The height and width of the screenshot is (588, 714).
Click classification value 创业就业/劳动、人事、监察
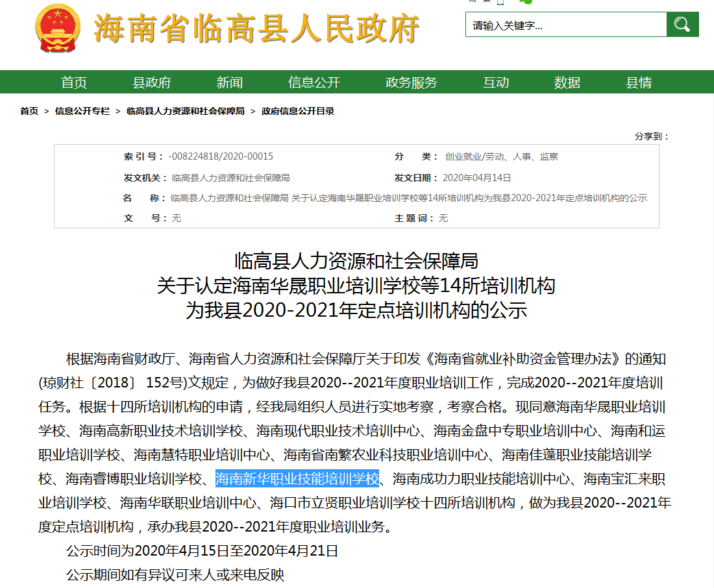501,156
